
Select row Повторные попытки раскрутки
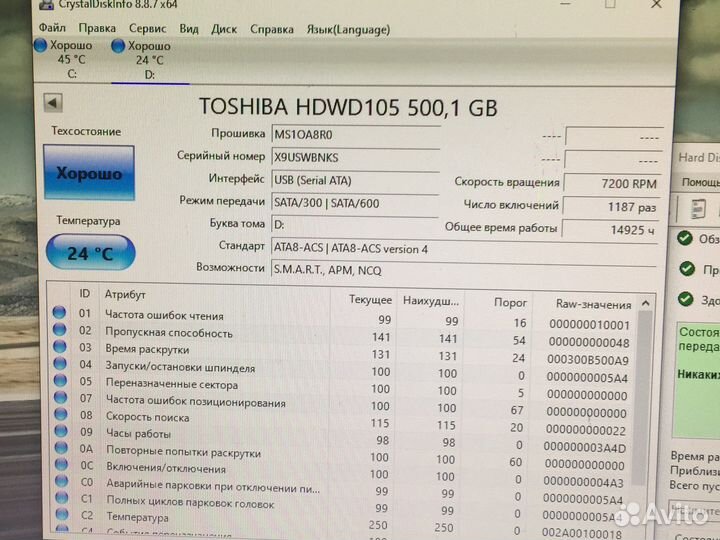342,456
